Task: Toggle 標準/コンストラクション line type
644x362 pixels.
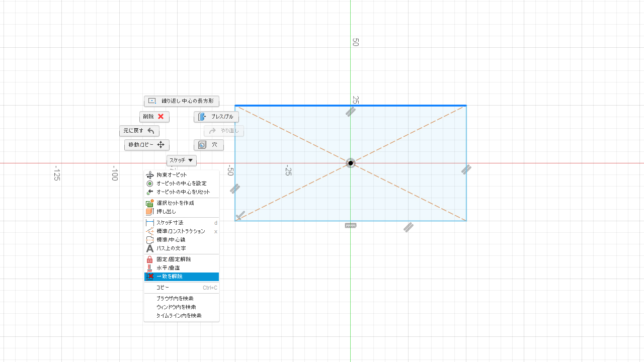Action: tap(181, 231)
